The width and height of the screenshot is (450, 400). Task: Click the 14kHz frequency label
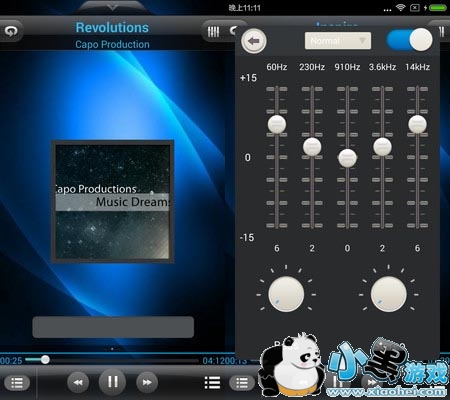(x=417, y=67)
